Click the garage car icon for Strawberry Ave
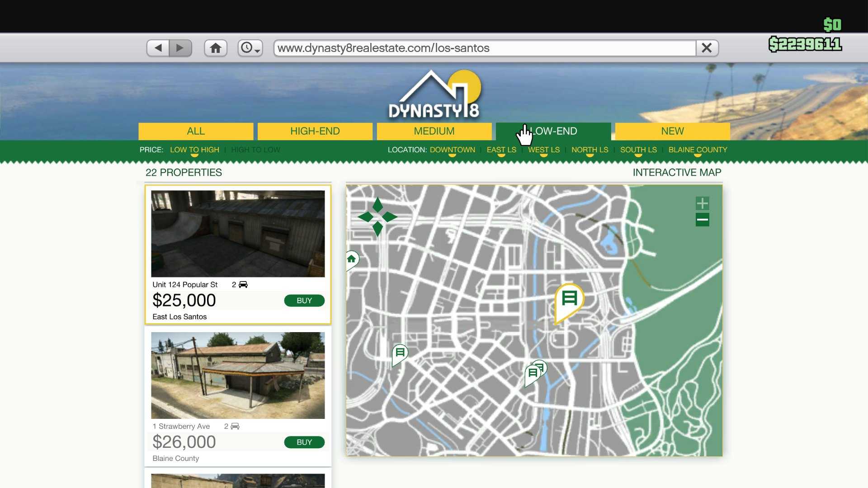The height and width of the screenshot is (488, 868). (x=235, y=426)
